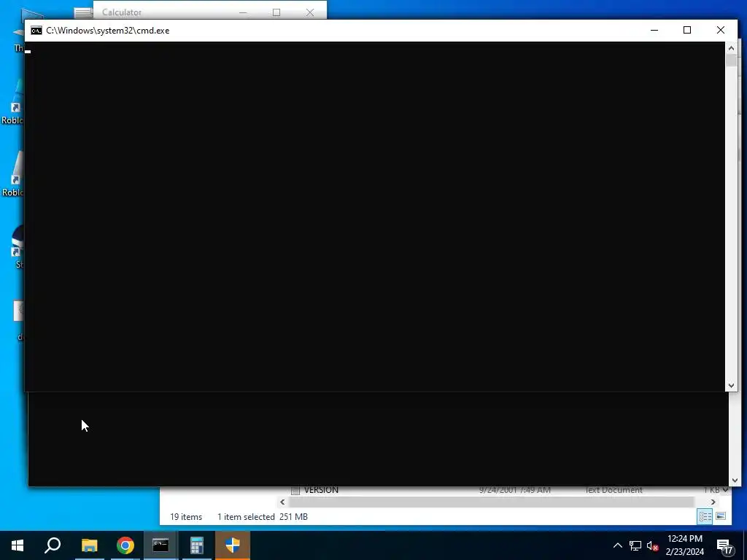Maximize the Calculator window
747x560 pixels.
[x=276, y=12]
